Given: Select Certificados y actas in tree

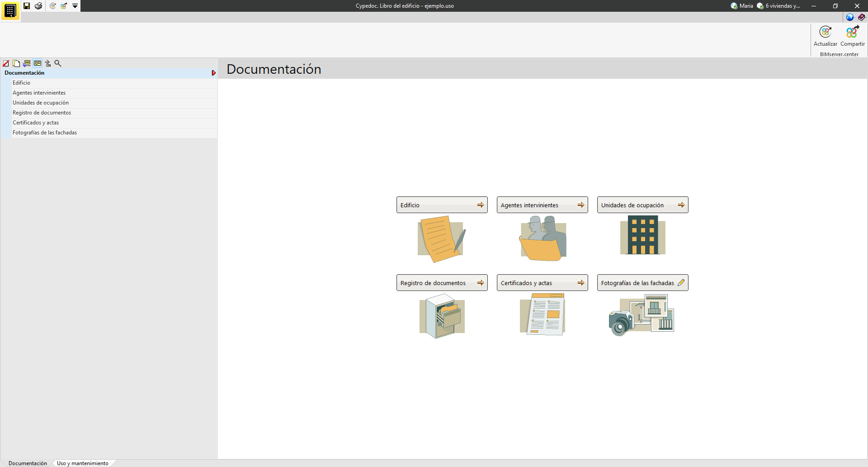Looking at the screenshot, I should (36, 123).
